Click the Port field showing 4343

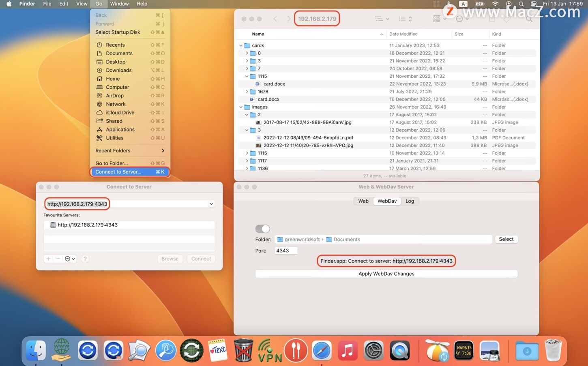coord(286,251)
